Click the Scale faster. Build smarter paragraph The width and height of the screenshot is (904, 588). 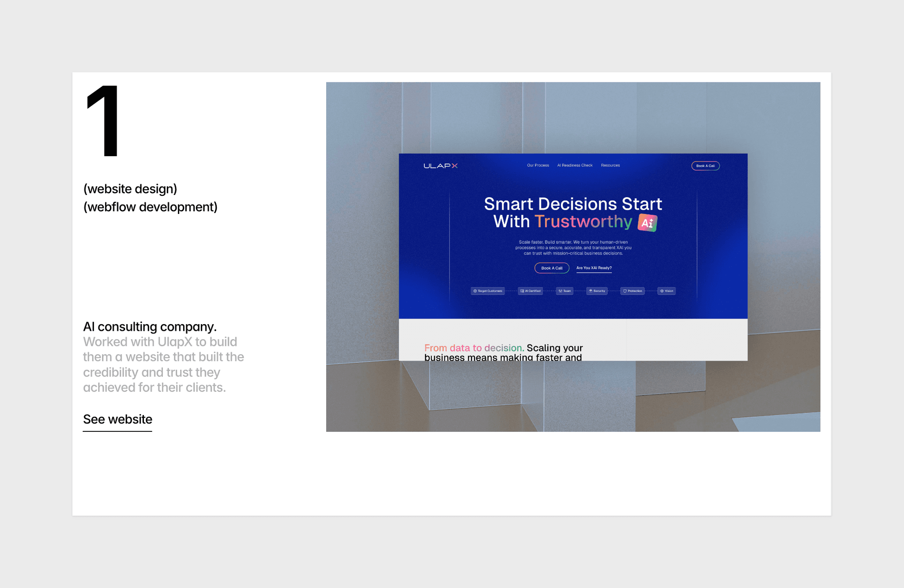[x=573, y=247]
